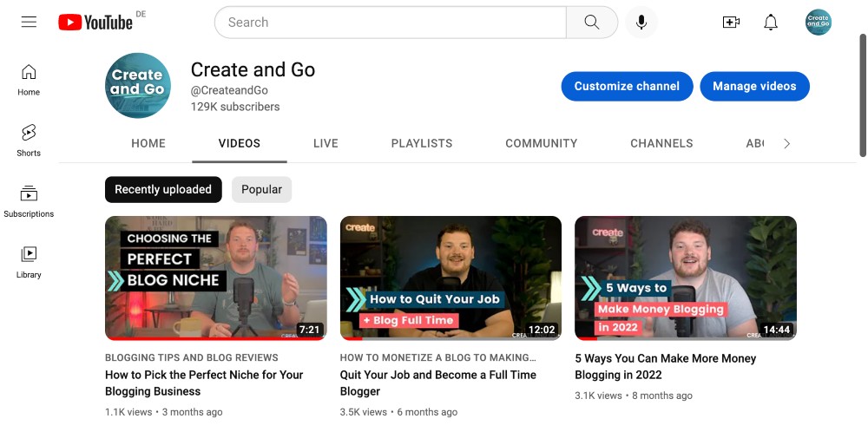Image resolution: width=868 pixels, height=445 pixels.
Task: Click 3.1K views 8 months ago text
Action: click(634, 396)
